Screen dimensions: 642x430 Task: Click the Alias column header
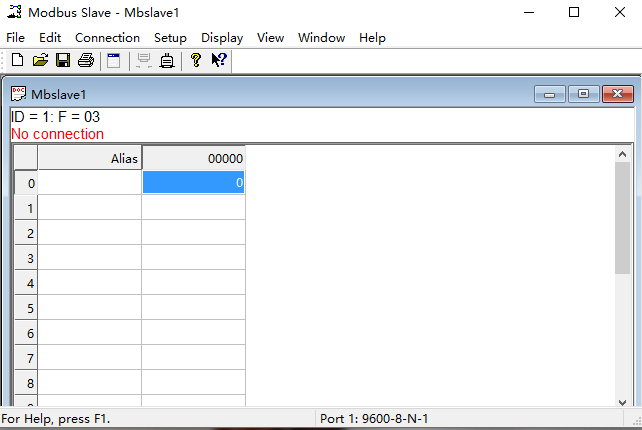click(90, 158)
